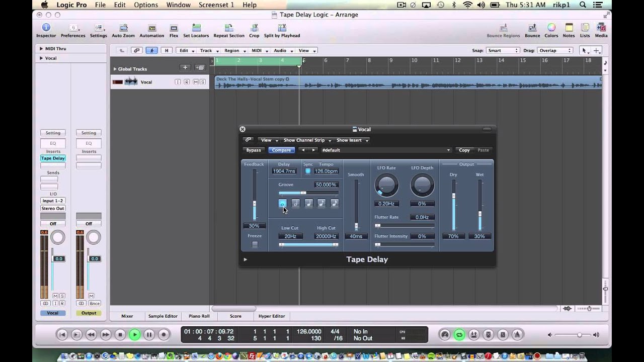644x362 pixels.
Task: Toggle Input monitoring on Vocal track
Action: coord(178,82)
